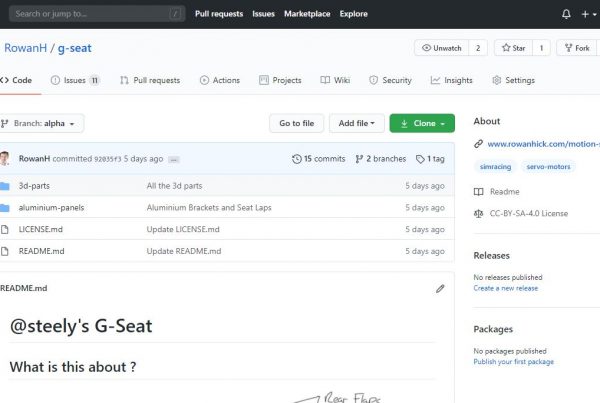Open the Releases section heading

coord(491,256)
